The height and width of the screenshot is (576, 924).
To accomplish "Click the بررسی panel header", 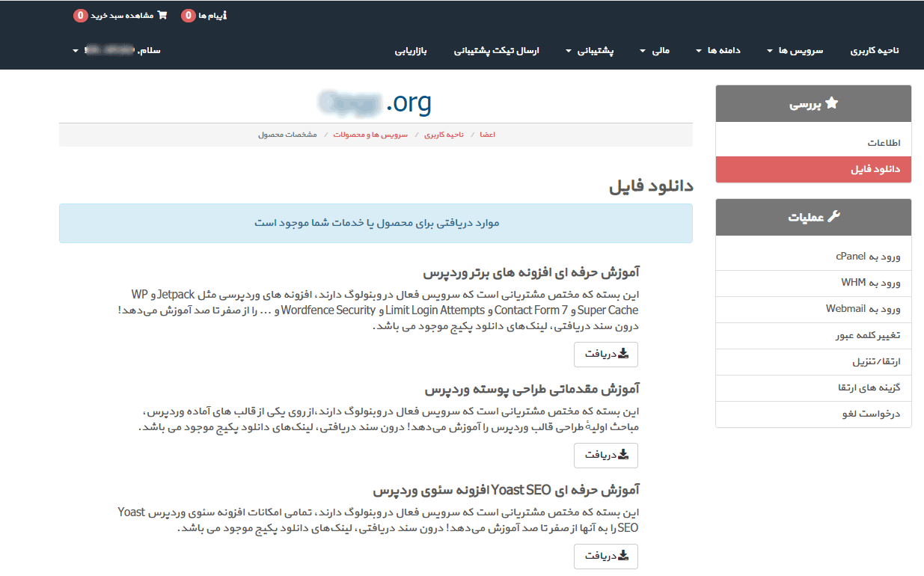I will 813,104.
